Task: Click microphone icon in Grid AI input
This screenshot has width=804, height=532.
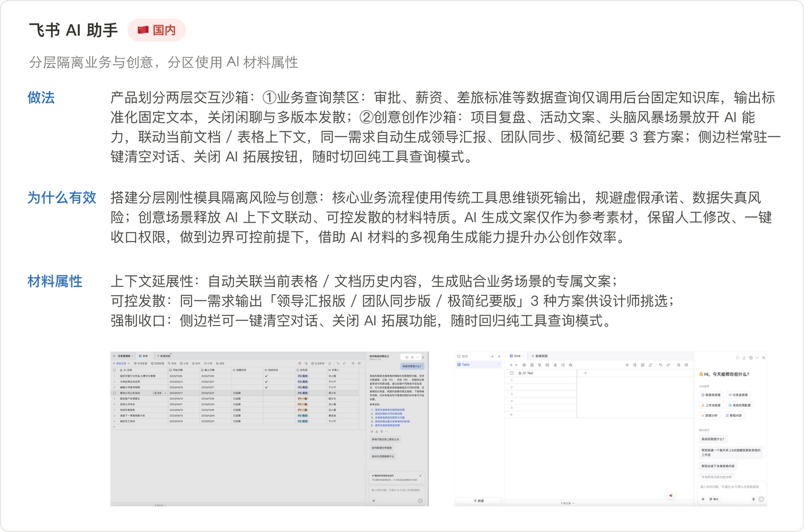Action: [753, 499]
